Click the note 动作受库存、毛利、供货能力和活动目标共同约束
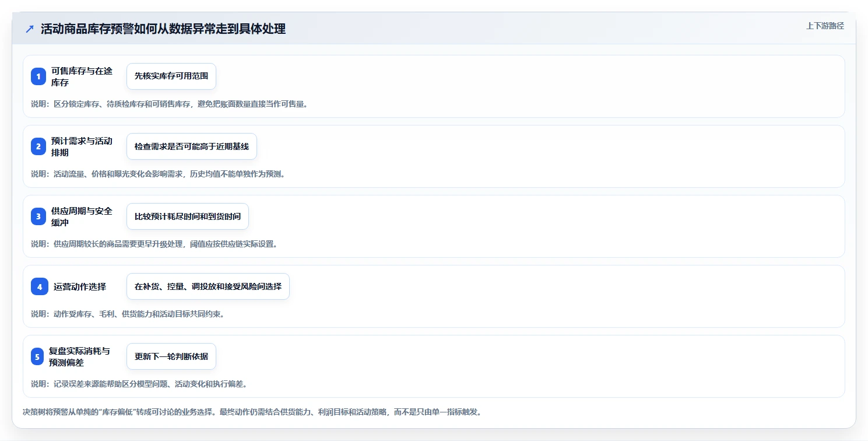 click(128, 314)
